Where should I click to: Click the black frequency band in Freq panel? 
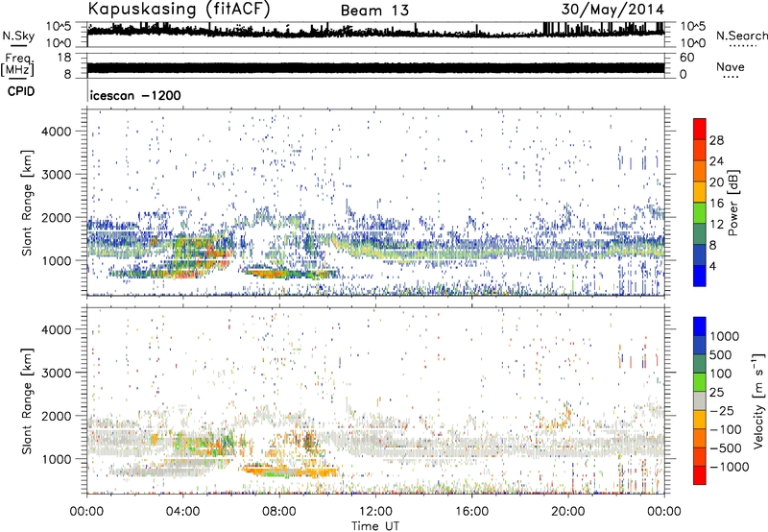coord(375,67)
